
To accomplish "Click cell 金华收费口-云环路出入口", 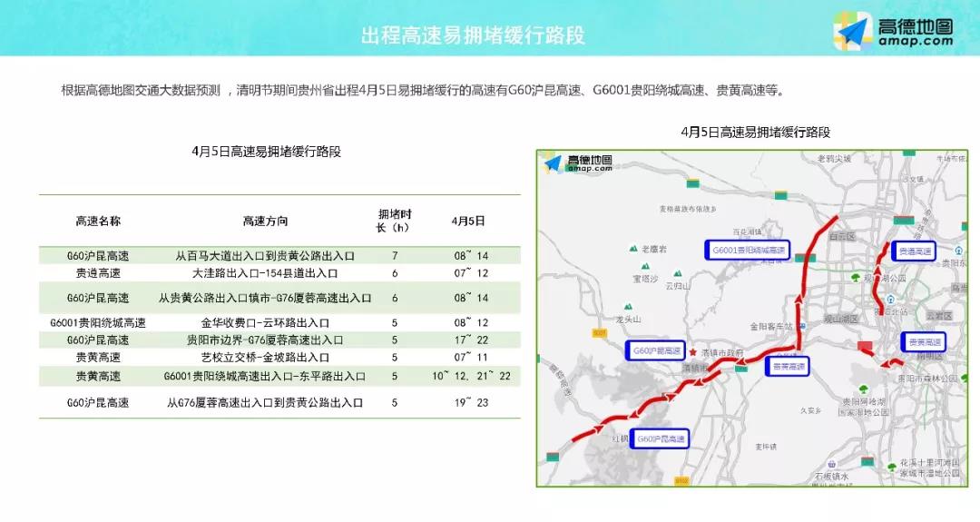I will coord(265,322).
